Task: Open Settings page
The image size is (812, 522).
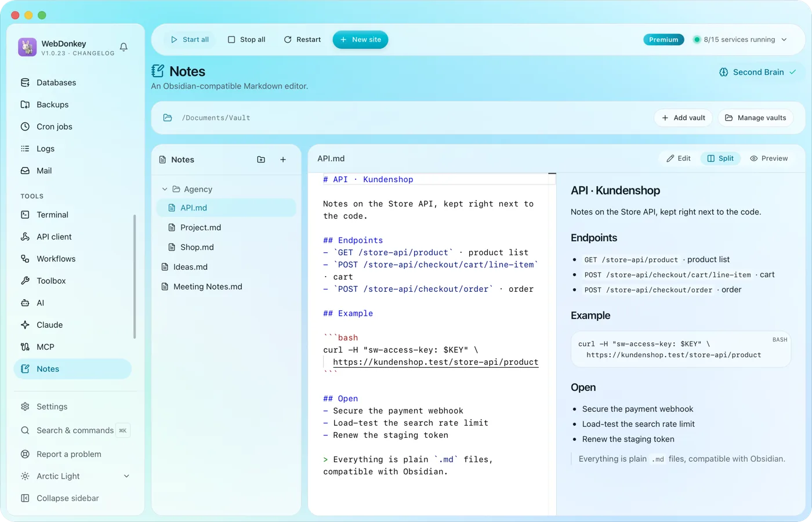Action: pyautogui.click(x=75, y=407)
